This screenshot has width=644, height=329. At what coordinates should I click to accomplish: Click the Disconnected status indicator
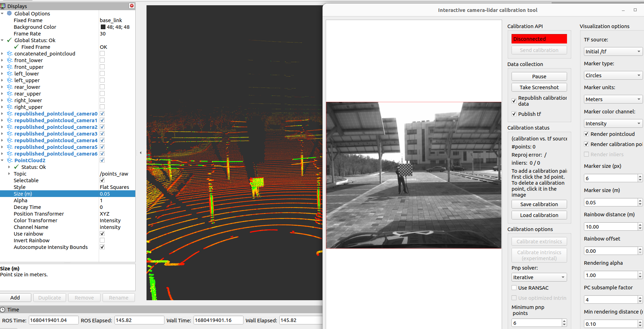pyautogui.click(x=539, y=39)
